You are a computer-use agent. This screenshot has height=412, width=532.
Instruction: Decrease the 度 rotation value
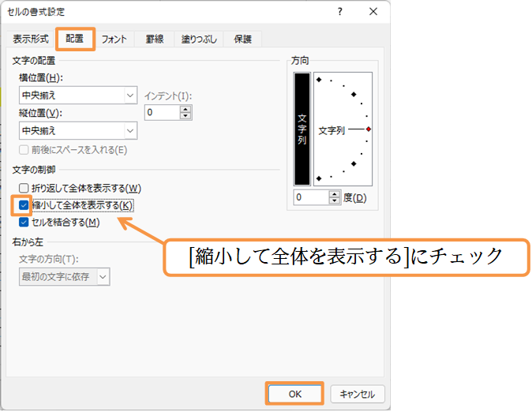click(335, 200)
